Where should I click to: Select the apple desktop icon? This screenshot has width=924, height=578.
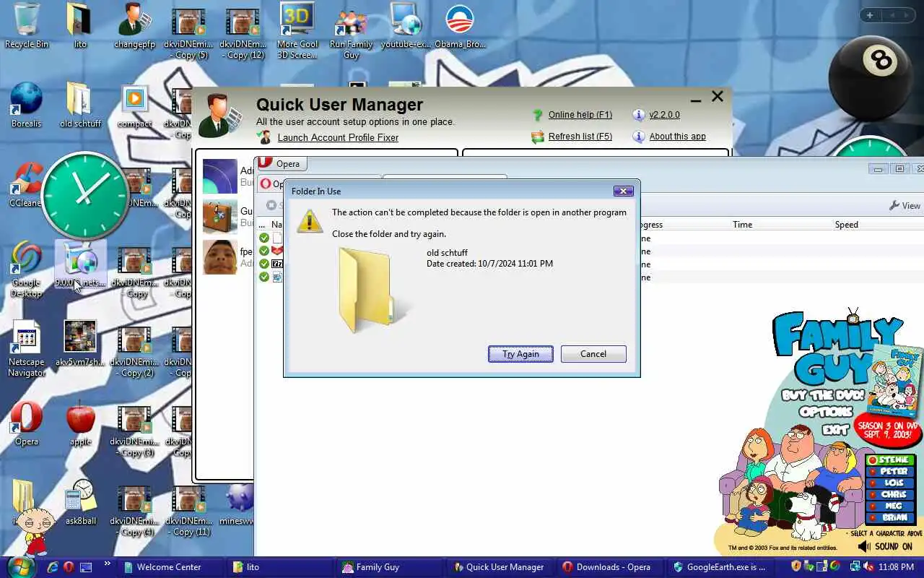80,423
